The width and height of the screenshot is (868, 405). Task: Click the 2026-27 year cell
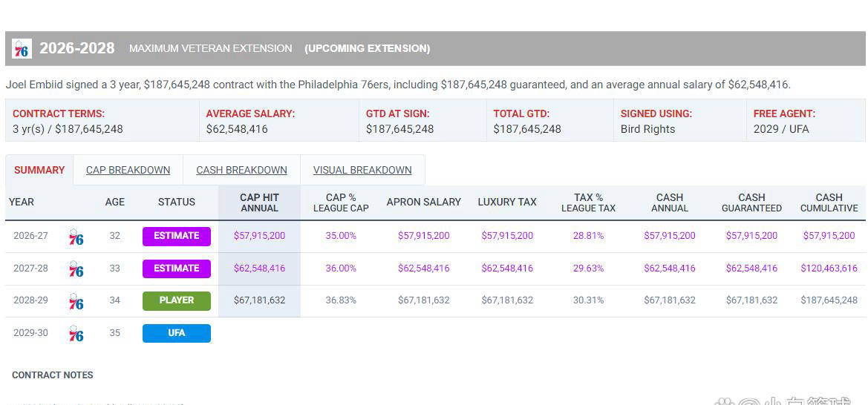pos(31,236)
